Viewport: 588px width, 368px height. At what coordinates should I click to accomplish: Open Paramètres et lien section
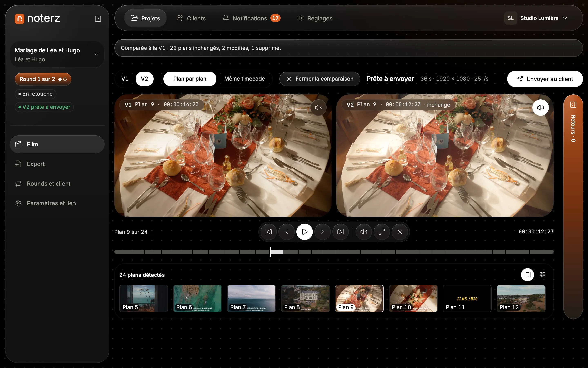[x=57, y=203]
